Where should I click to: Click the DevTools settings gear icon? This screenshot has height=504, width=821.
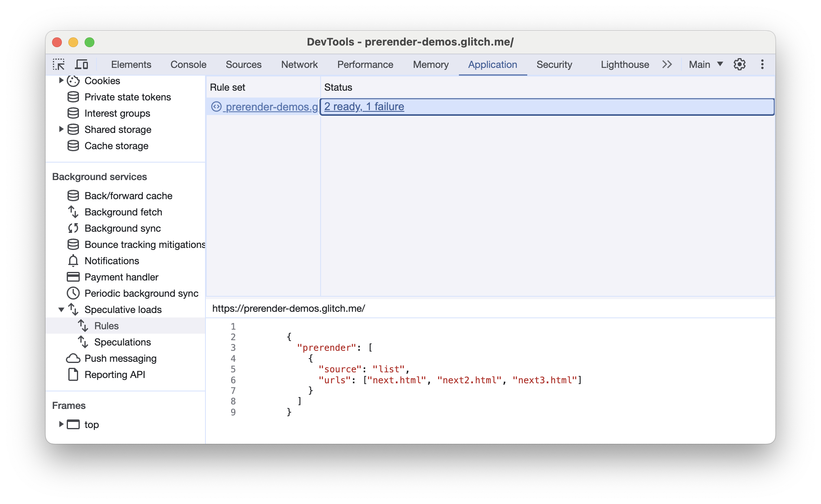(740, 65)
